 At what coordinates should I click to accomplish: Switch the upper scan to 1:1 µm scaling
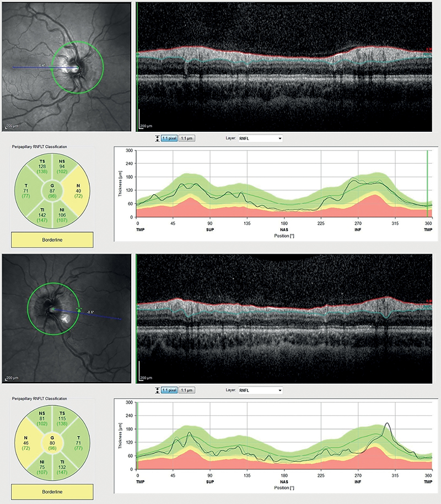[187, 139]
